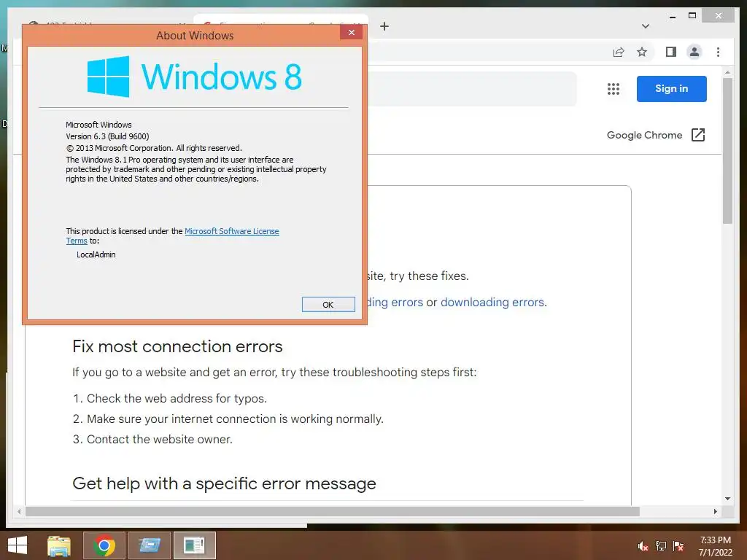Close the About Windows dialog
The width and height of the screenshot is (747, 560).
351,32
